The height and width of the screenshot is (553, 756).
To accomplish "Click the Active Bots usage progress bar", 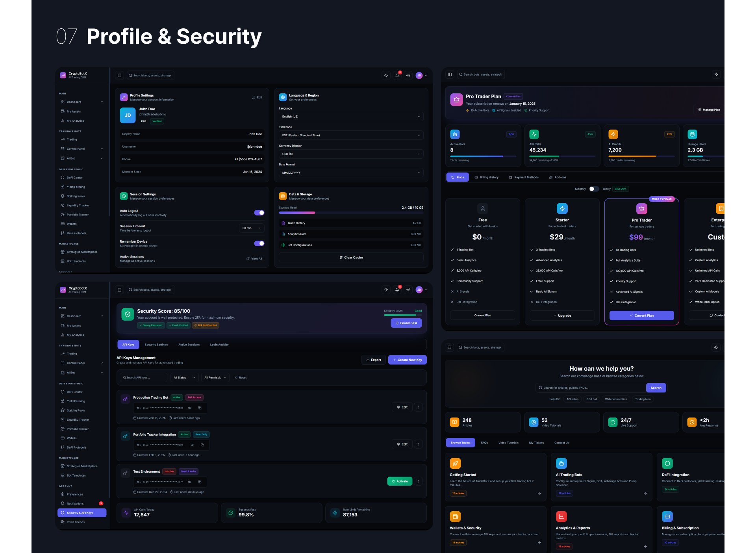I will pyautogui.click(x=483, y=156).
